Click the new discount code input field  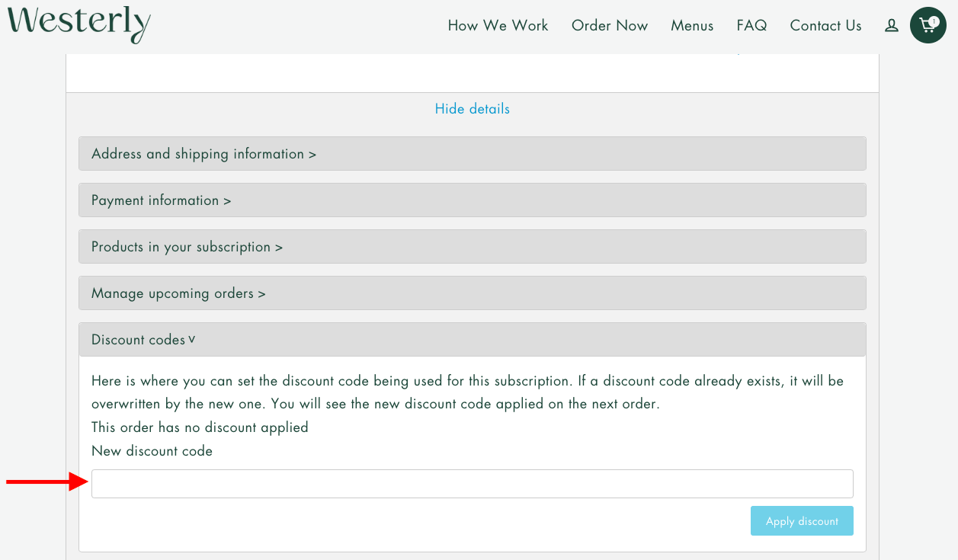pyautogui.click(x=472, y=483)
